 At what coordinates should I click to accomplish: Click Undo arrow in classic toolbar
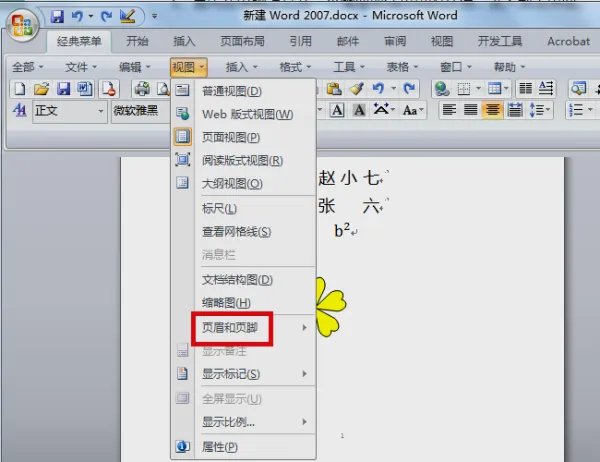378,89
